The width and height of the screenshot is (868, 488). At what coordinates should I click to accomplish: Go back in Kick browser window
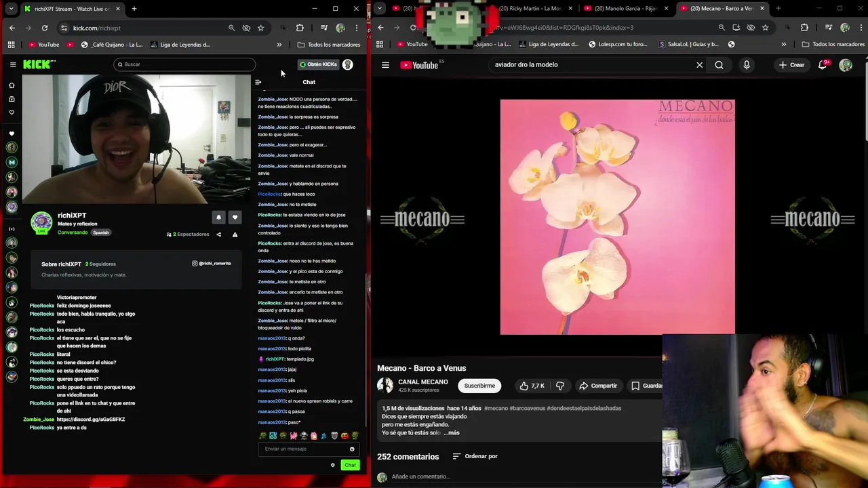[12, 28]
